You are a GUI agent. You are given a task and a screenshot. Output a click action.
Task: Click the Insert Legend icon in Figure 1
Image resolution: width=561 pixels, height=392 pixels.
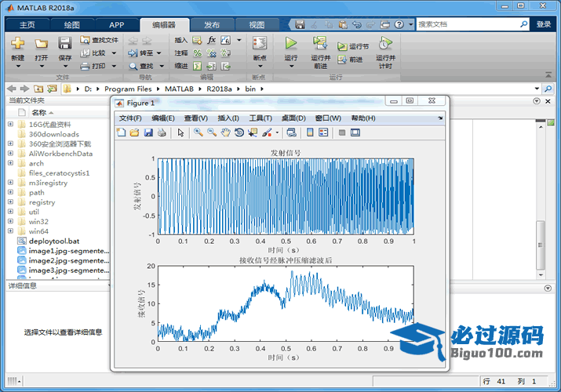(323, 132)
